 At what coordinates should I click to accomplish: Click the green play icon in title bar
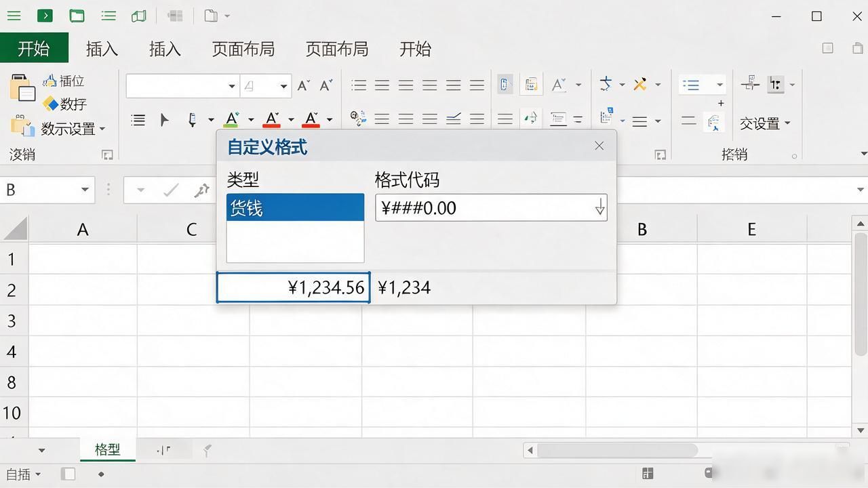(45, 16)
